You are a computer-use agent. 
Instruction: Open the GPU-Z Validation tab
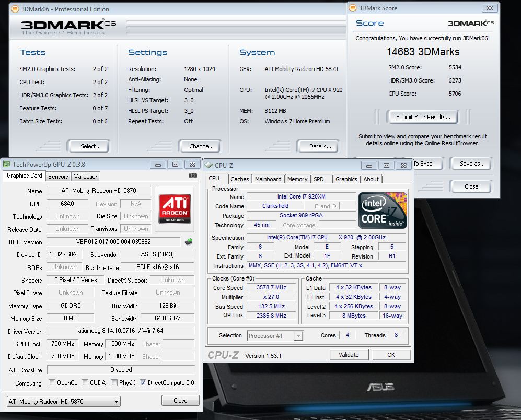(86, 177)
